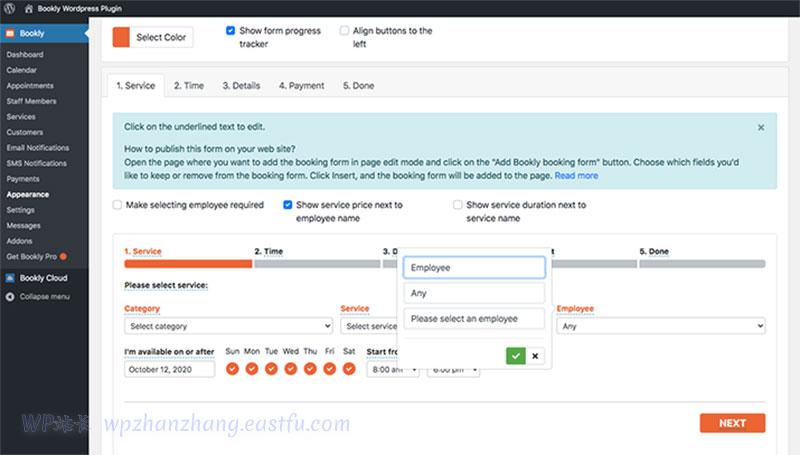This screenshot has width=800, height=455.
Task: Switch to the 2. Time tab
Action: pyautogui.click(x=189, y=86)
